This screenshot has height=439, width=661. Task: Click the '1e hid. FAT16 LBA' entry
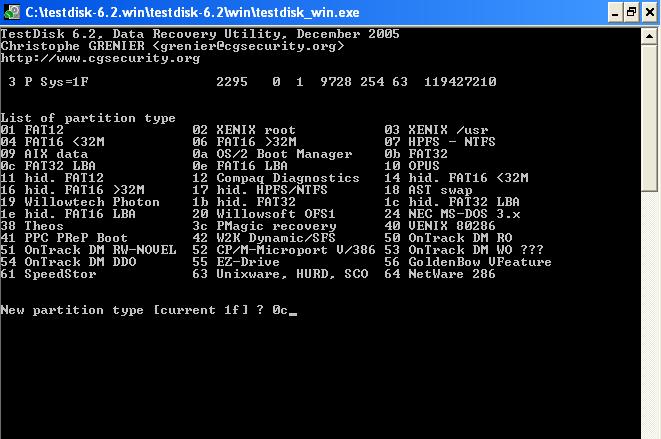(x=68, y=214)
